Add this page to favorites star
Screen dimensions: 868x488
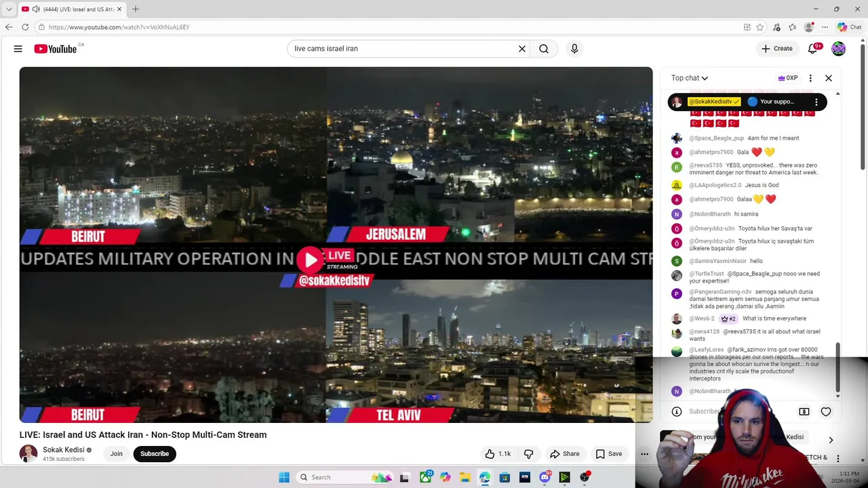point(760,27)
